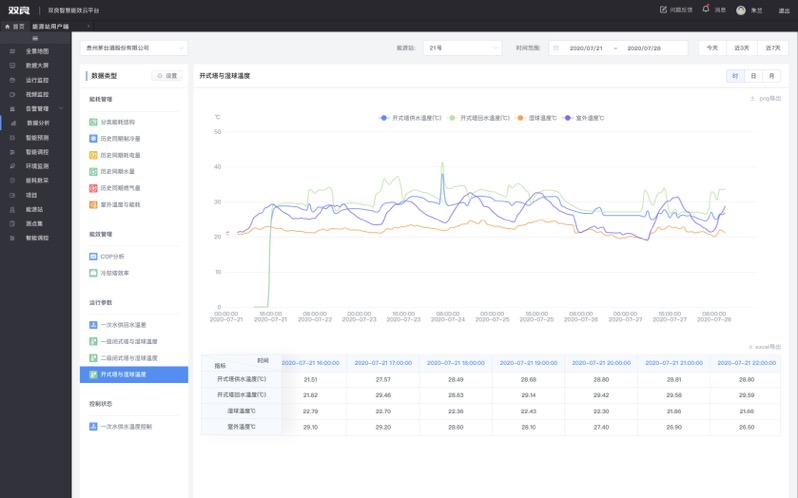Image resolution: width=798 pixels, height=498 pixels.
Task: Click the 历史同期燃气量 red icon
Action: click(x=93, y=187)
